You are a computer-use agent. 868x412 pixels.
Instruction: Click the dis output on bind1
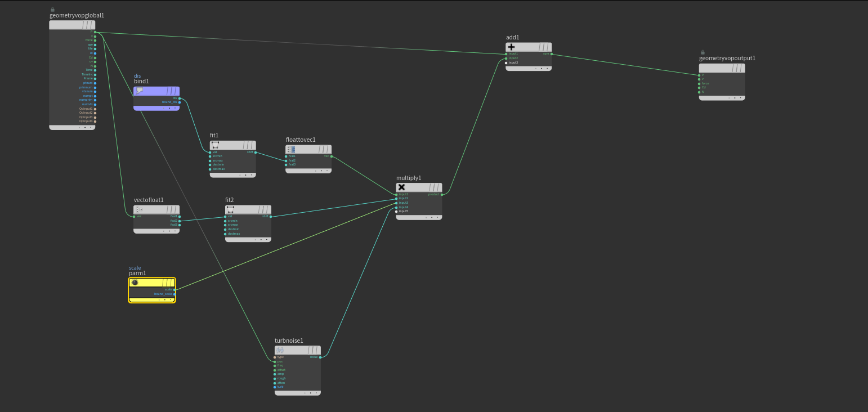pos(180,98)
